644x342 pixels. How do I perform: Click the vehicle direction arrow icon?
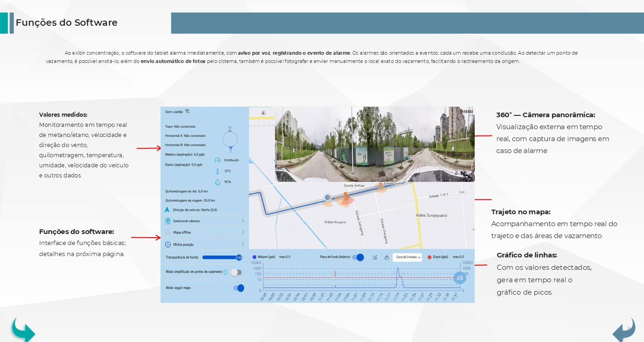pos(168,210)
